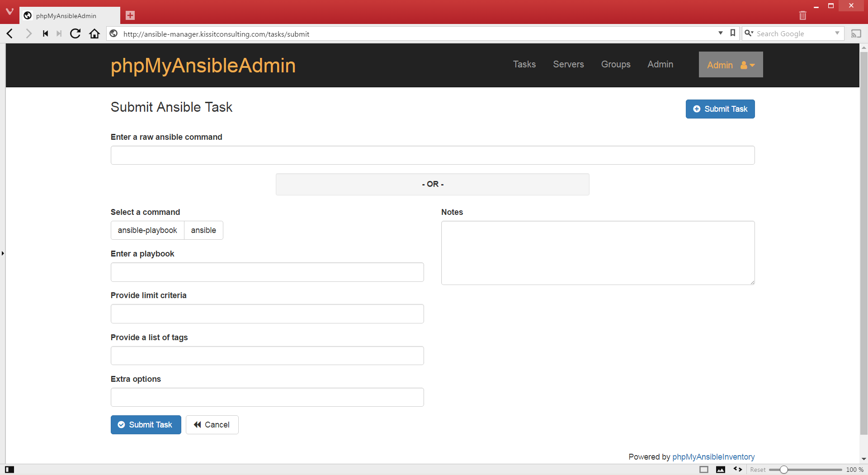Screen dimensions: 868x475
Task: Click bottom Submit Task button
Action: (146, 425)
